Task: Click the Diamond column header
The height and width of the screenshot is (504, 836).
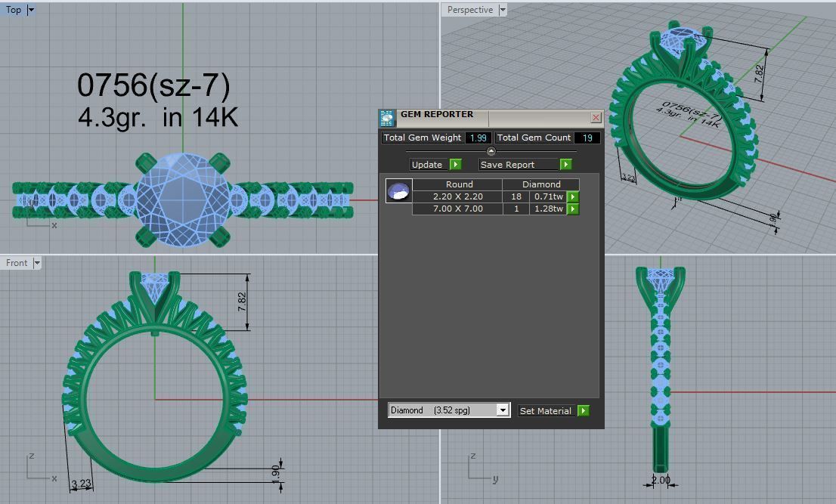Action: click(x=541, y=184)
